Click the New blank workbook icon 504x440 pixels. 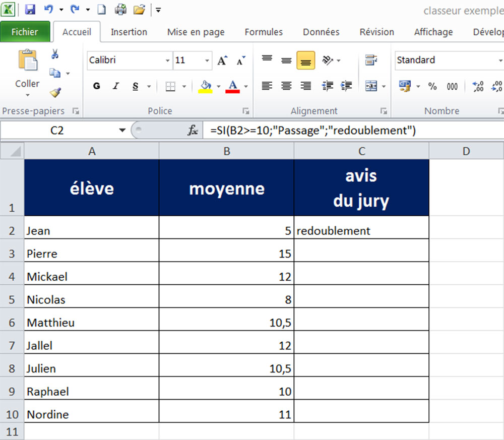click(102, 10)
